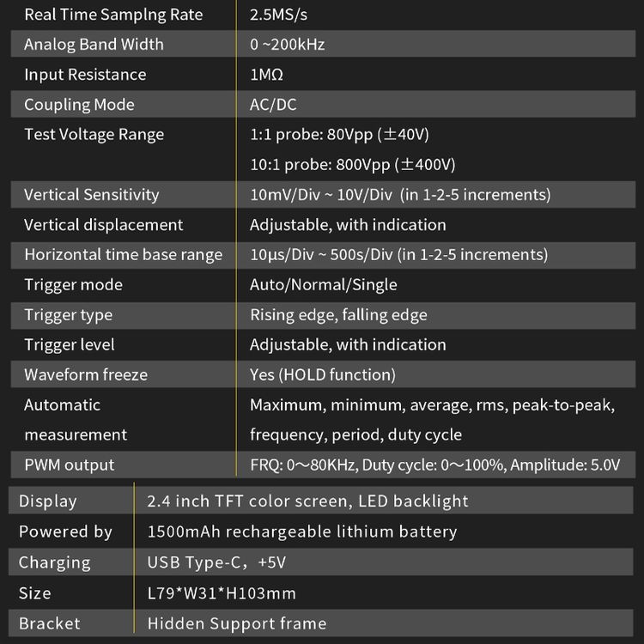This screenshot has height=644, width=644.
Task: Click the 10:1 probe 800Vpp text
Action: coord(352,165)
